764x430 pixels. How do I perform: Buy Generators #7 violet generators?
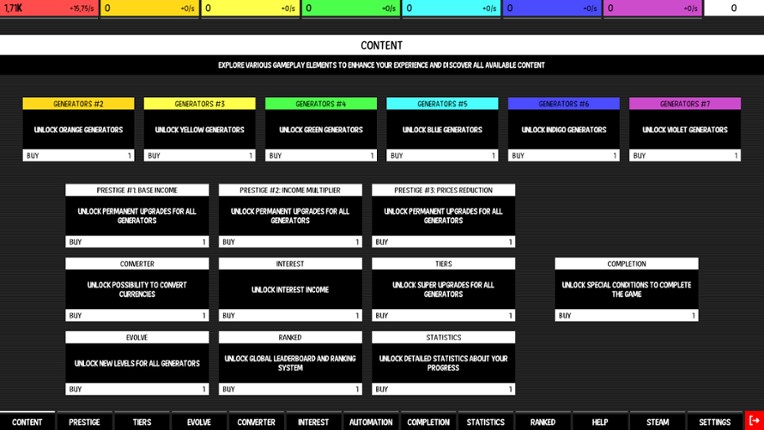click(x=685, y=155)
